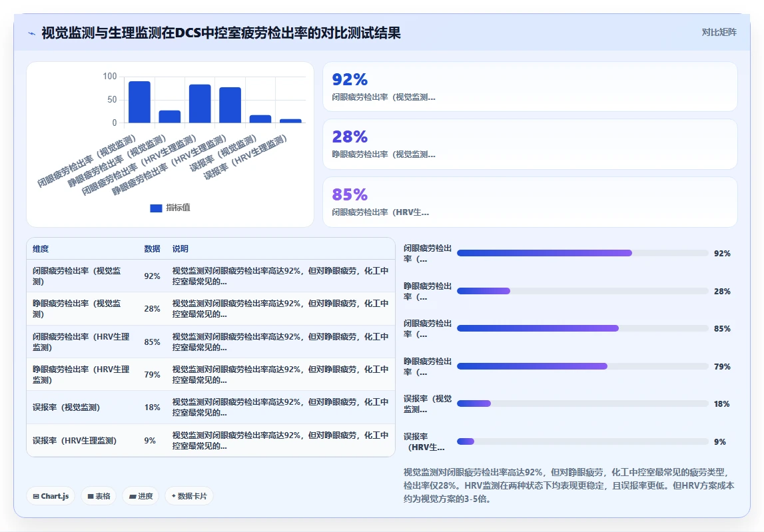Click the 说明 text in the 9% table row
Screen dimensions: 764x532
click(x=280, y=440)
